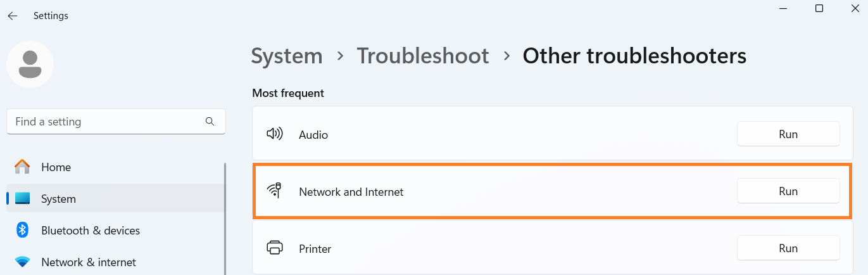Run the Printer troubleshooter

click(788, 248)
